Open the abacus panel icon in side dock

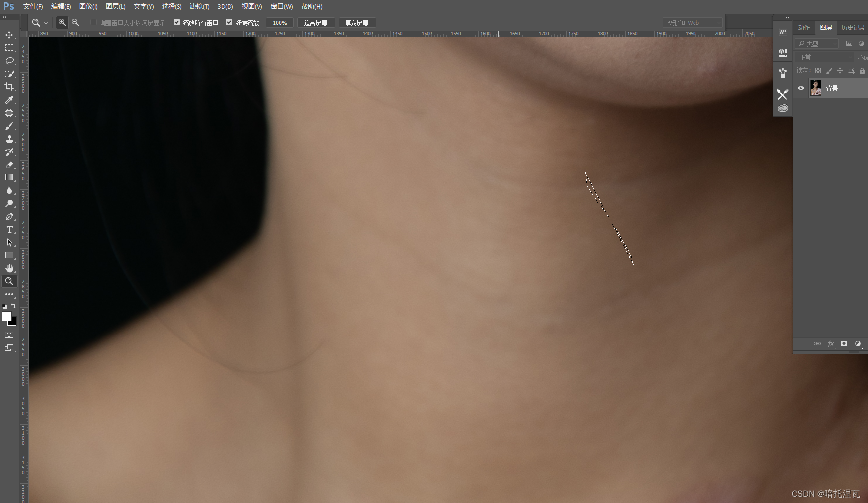(x=783, y=32)
